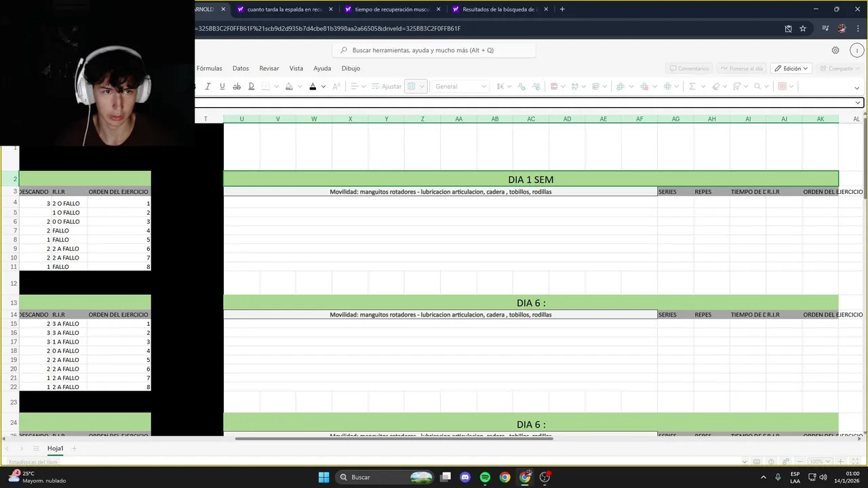868x488 pixels.
Task: Apply double underline formatting
Action: (x=251, y=87)
